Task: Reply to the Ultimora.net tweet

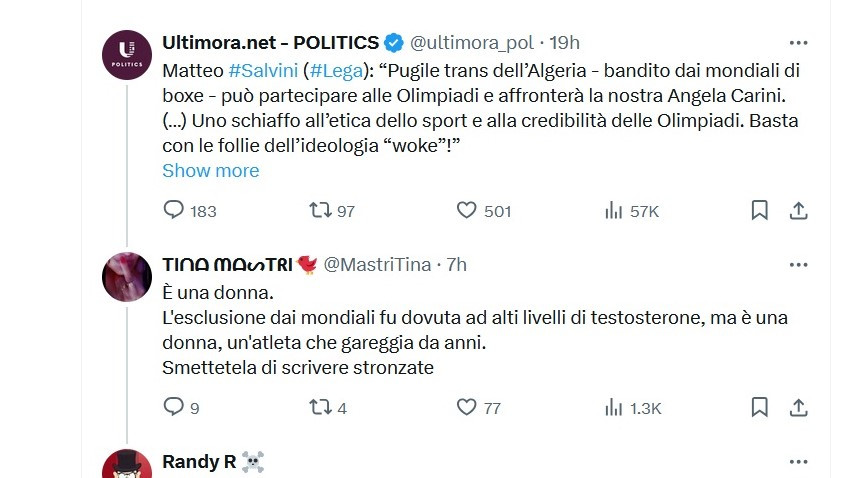Action: pos(174,211)
